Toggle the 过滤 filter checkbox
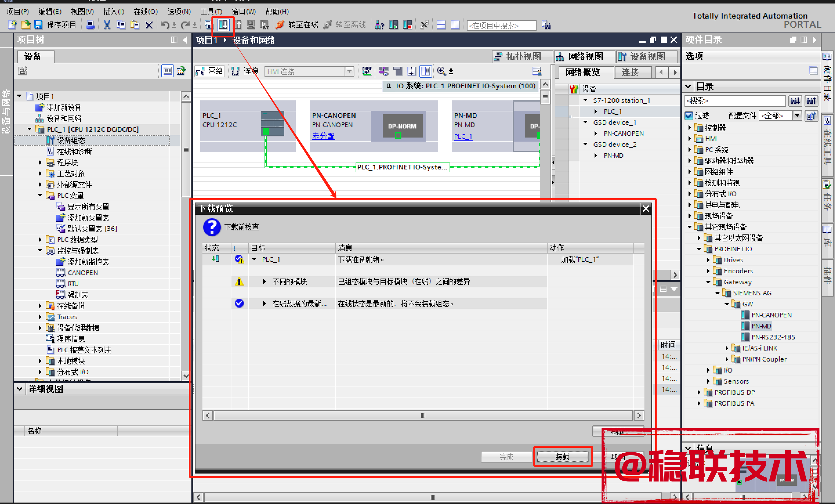The height and width of the screenshot is (504, 835). [x=689, y=116]
